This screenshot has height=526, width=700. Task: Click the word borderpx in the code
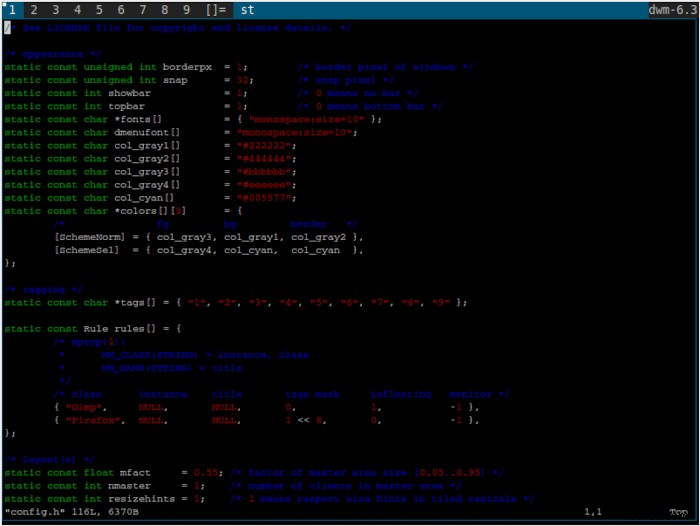[x=187, y=67]
